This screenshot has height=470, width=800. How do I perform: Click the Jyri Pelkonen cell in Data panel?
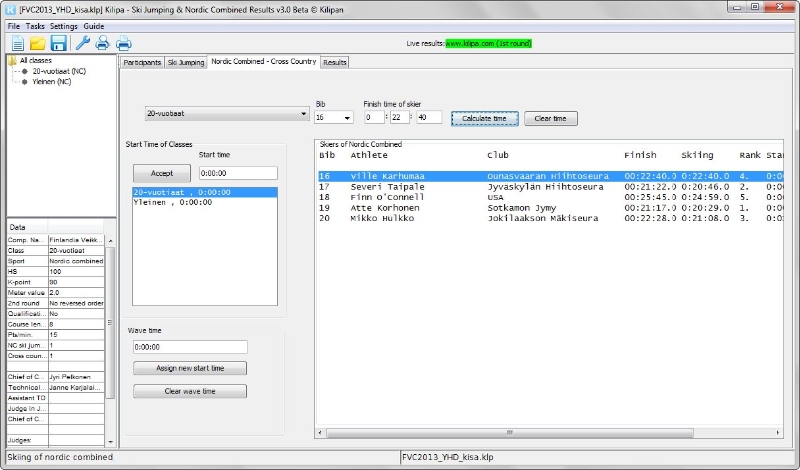point(76,377)
